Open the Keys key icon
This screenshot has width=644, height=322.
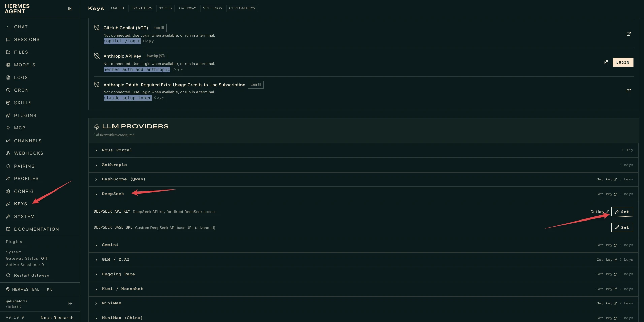click(8, 204)
